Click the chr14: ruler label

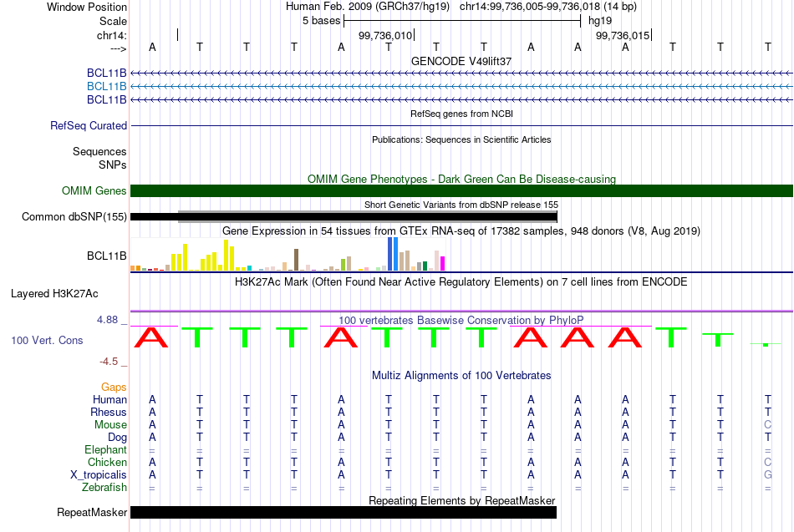click(x=111, y=35)
